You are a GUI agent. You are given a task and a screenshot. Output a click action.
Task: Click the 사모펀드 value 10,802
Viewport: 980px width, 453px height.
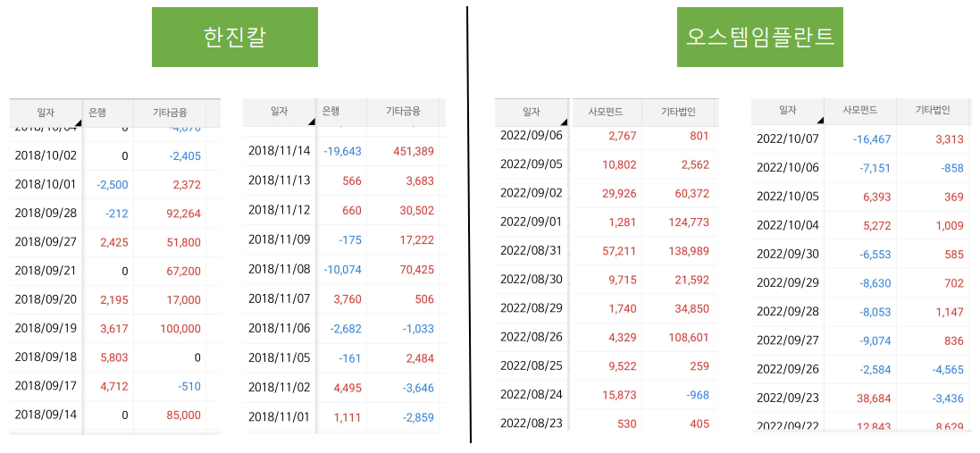click(x=619, y=164)
